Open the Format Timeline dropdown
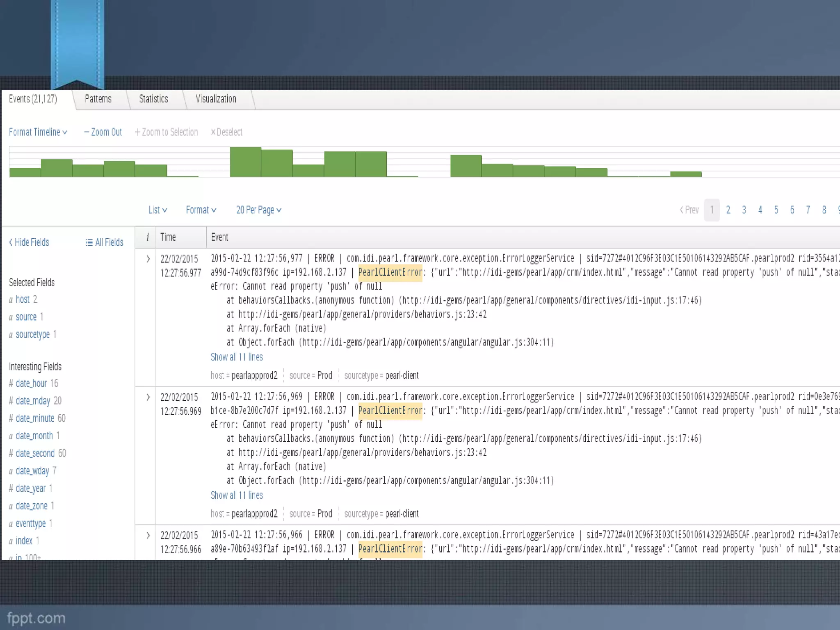 tap(38, 132)
